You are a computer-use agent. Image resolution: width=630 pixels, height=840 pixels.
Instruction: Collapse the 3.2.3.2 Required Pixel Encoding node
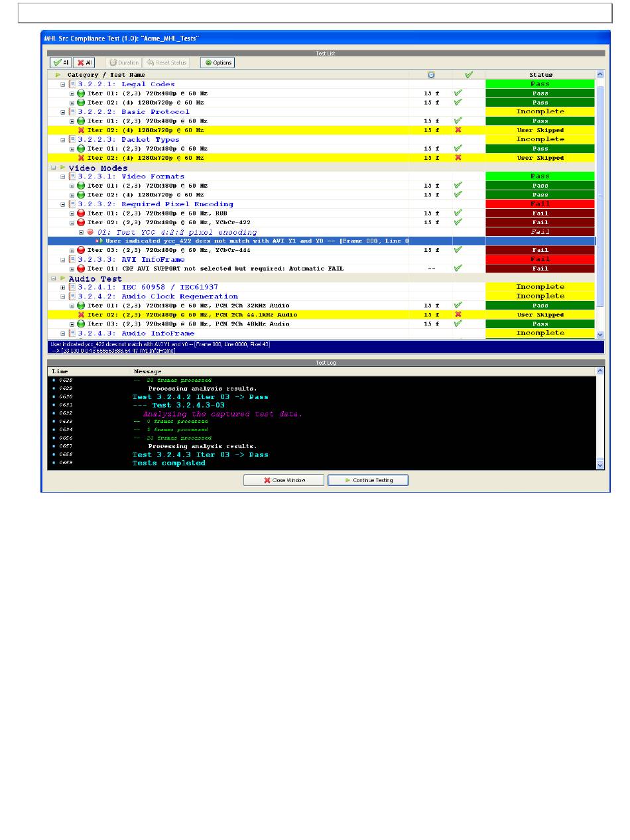click(63, 204)
